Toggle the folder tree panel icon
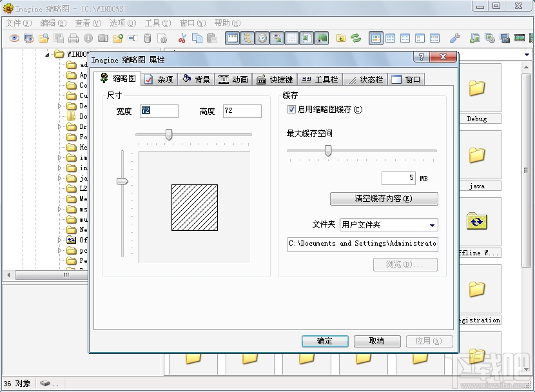The height and width of the screenshot is (392, 535). point(247,38)
